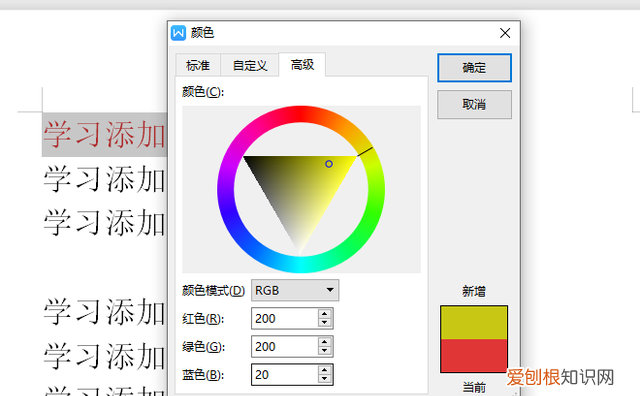Increase the red value with the up arrow
The width and height of the screenshot is (640, 396).
click(325, 314)
